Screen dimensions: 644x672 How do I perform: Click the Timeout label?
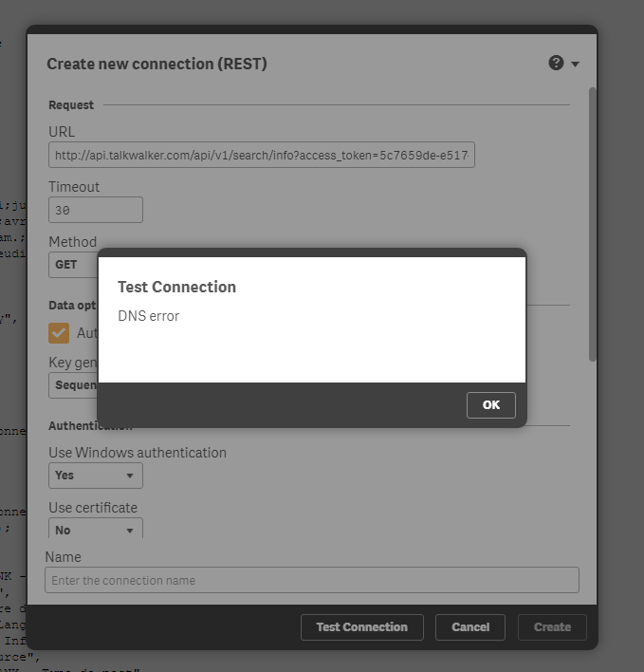[74, 187]
